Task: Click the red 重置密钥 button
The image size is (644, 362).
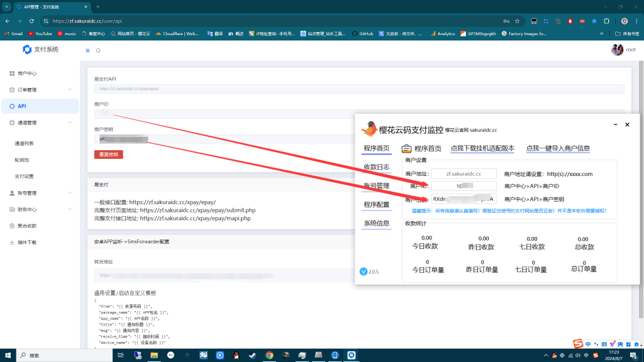Action: tap(109, 154)
